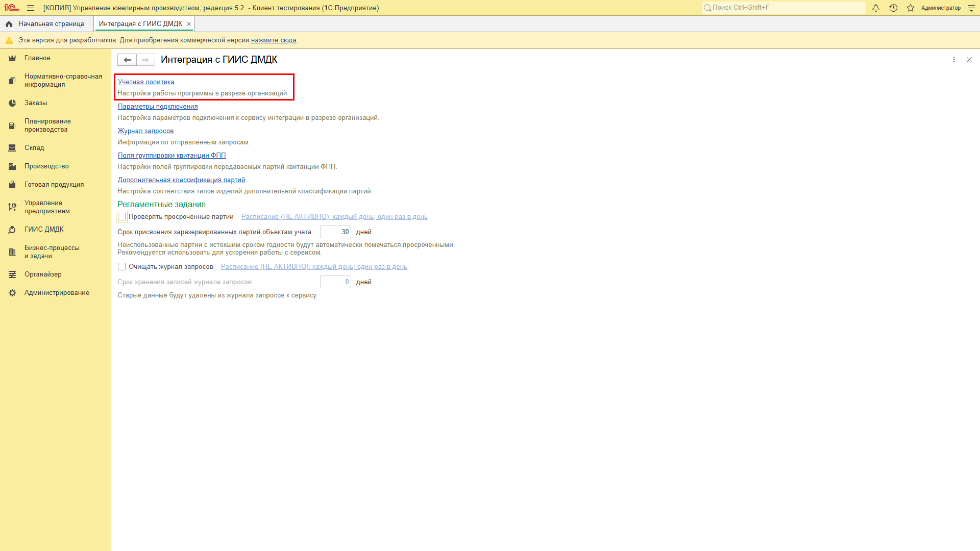This screenshot has height=551, width=980.
Task: Open the Главное section
Action: click(x=37, y=58)
